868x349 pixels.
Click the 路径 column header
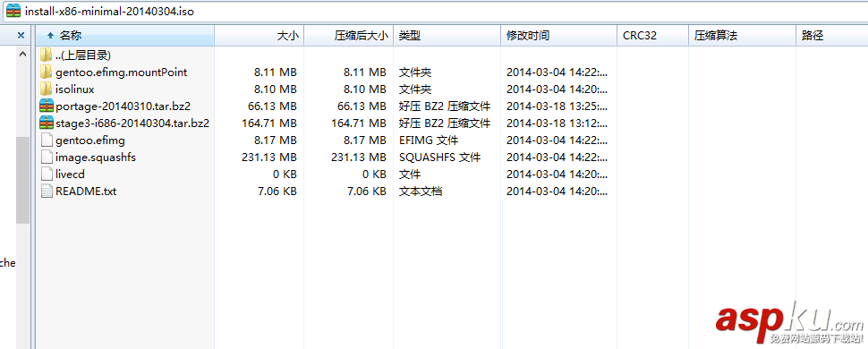point(831,36)
